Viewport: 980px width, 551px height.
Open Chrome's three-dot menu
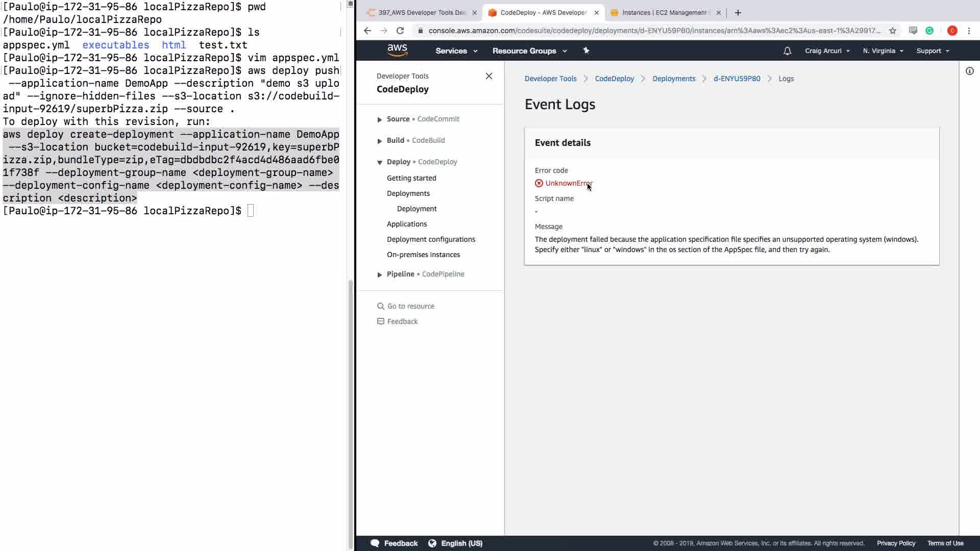coord(969,31)
